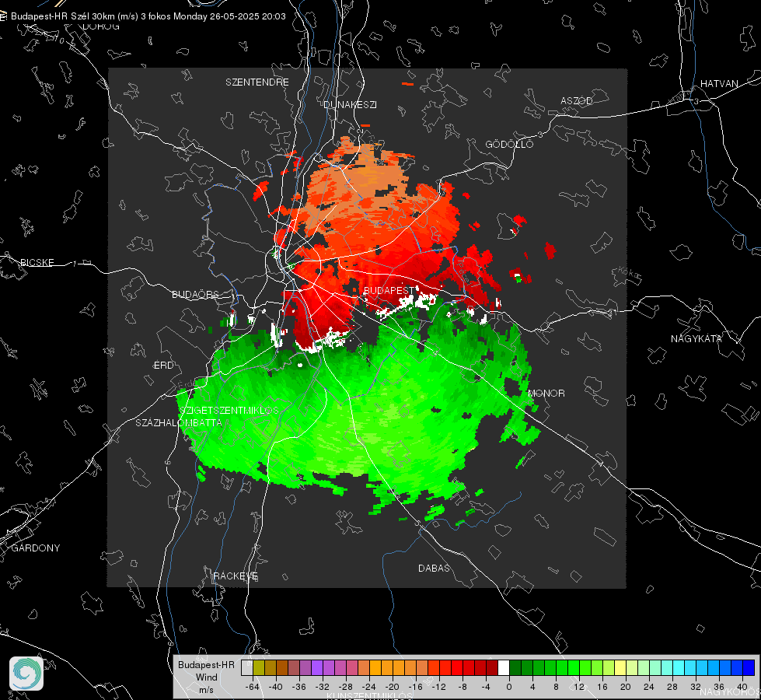Click the -4 value on legend scale
Image resolution: width=761 pixels, height=700 pixels.
tap(486, 687)
